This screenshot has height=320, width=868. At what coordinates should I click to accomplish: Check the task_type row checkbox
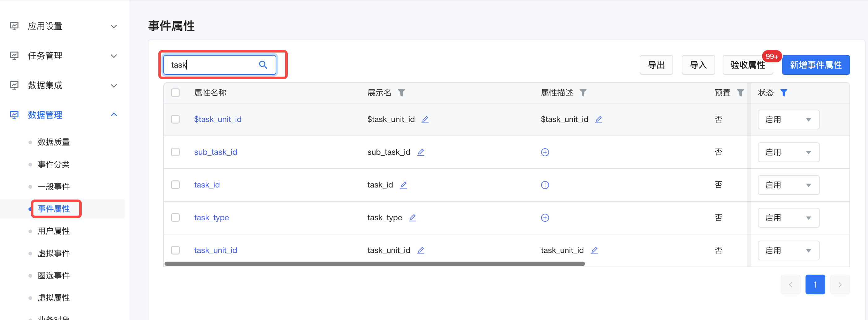click(x=175, y=218)
